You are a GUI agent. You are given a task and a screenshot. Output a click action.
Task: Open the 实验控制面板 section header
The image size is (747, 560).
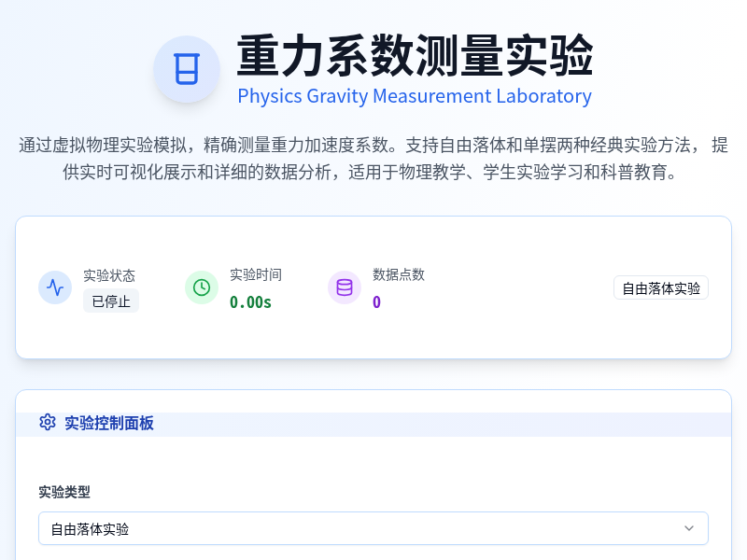pyautogui.click(x=110, y=423)
